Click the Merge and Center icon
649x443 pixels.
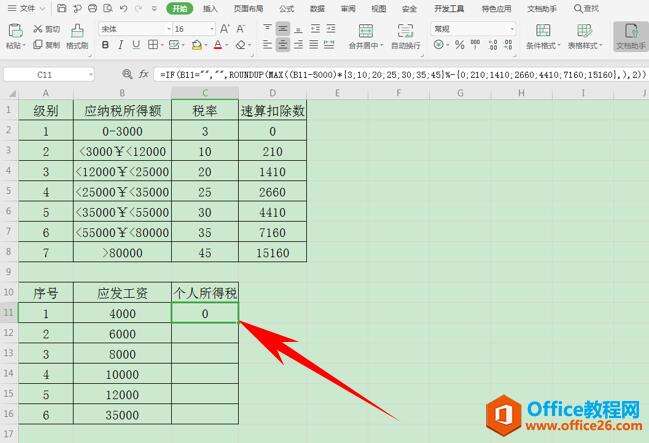[365, 31]
